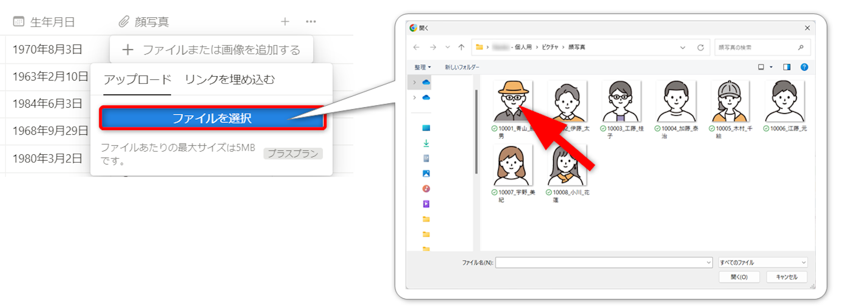Image resolution: width=868 pixels, height=306 pixels.
Task: Select the 10008_小川_花蓮 photo thumbnail
Action: click(x=567, y=165)
